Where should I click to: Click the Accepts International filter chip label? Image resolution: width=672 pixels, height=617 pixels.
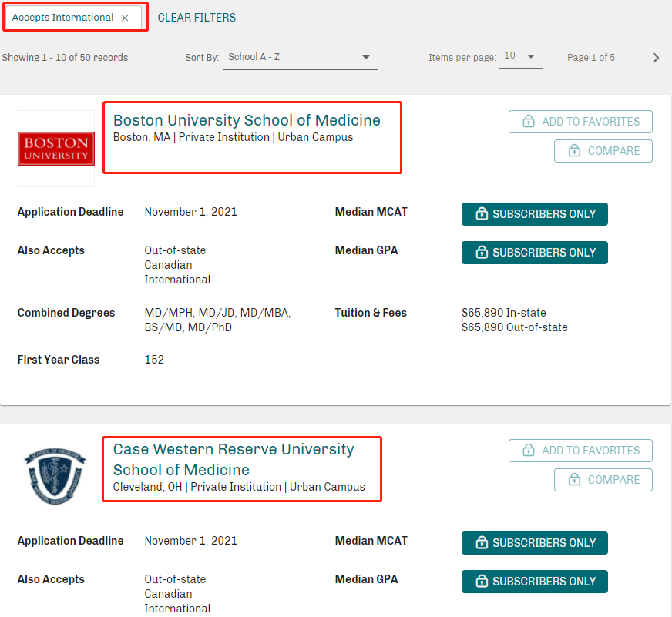[x=62, y=18]
